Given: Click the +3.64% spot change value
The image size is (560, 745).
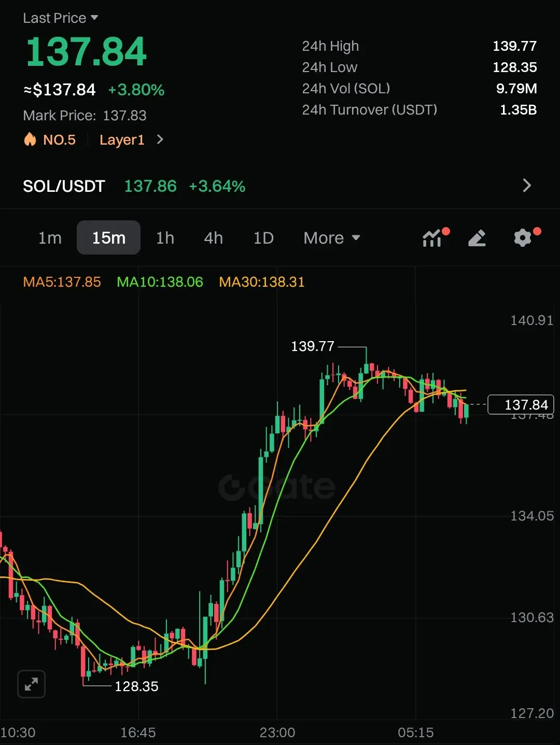Looking at the screenshot, I should [217, 186].
